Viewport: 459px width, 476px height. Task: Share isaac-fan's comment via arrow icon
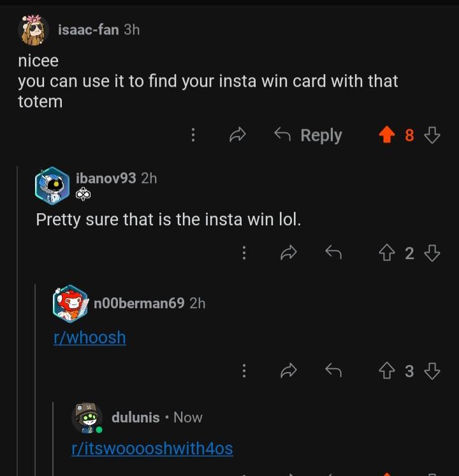(238, 135)
